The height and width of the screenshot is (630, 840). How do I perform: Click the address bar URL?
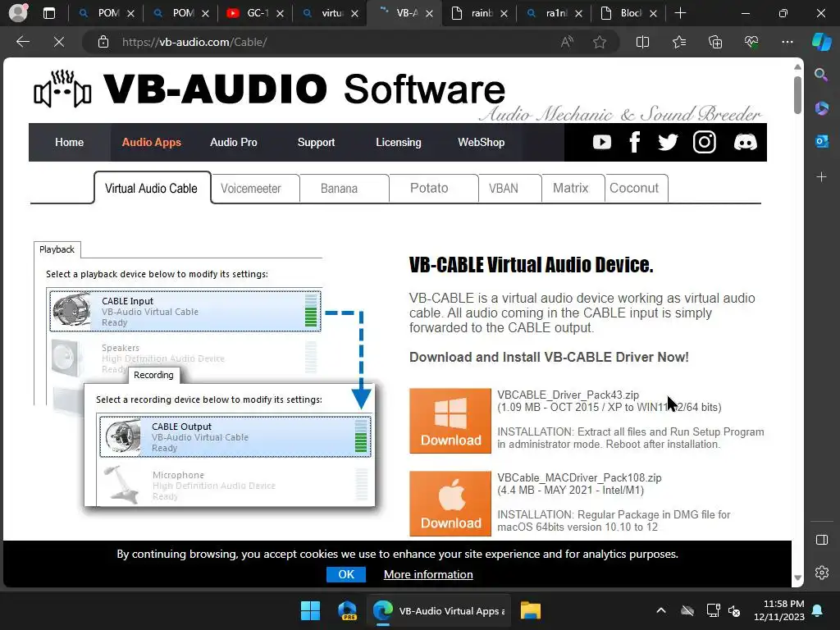(194, 42)
